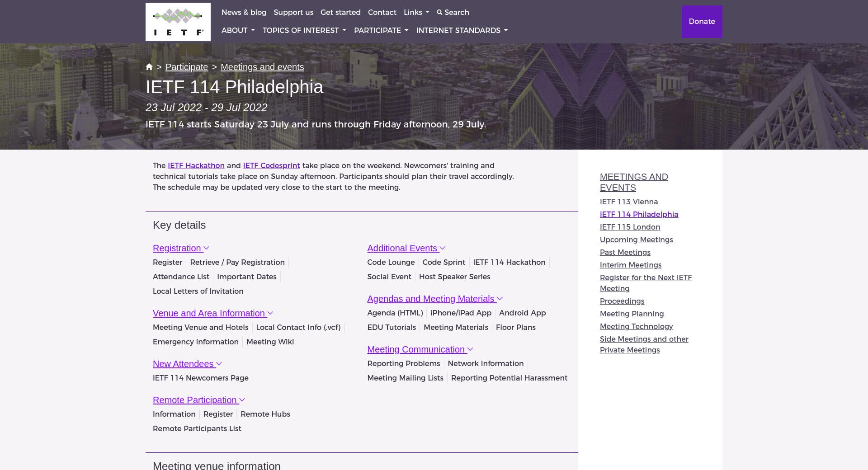This screenshot has height=470, width=868.
Task: Open Interim Meetings in sidebar
Action: [631, 265]
